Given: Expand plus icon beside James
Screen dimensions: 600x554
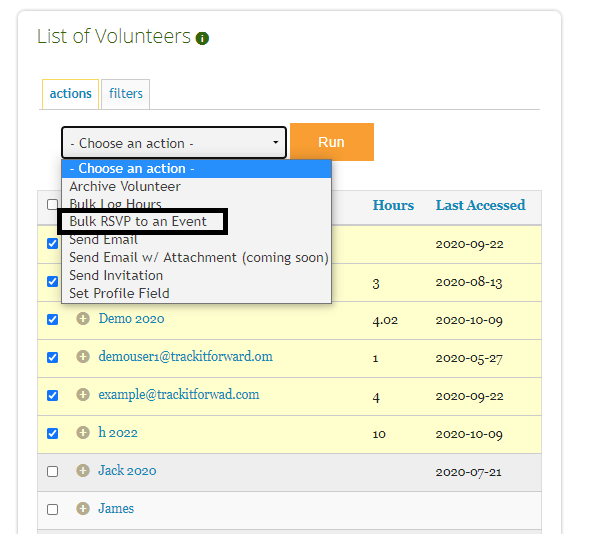Looking at the screenshot, I should [83, 509].
